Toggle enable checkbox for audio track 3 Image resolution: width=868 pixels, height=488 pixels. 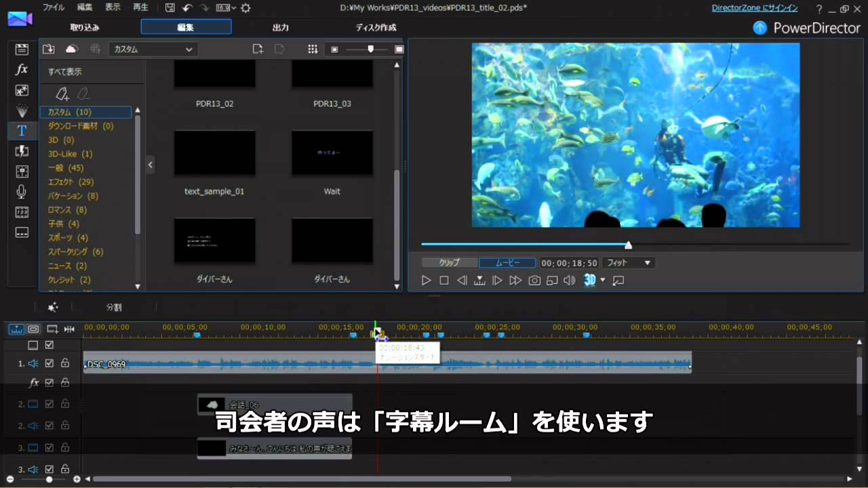tap(49, 469)
